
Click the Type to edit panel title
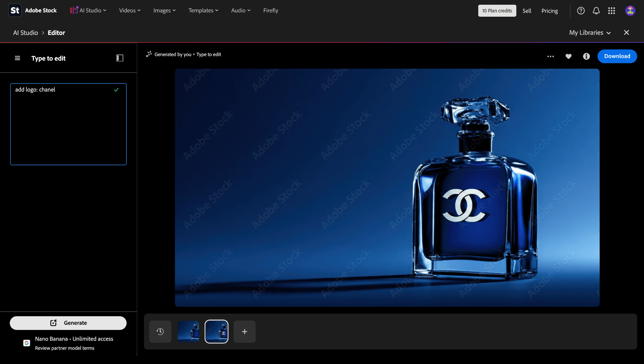pyautogui.click(x=48, y=58)
